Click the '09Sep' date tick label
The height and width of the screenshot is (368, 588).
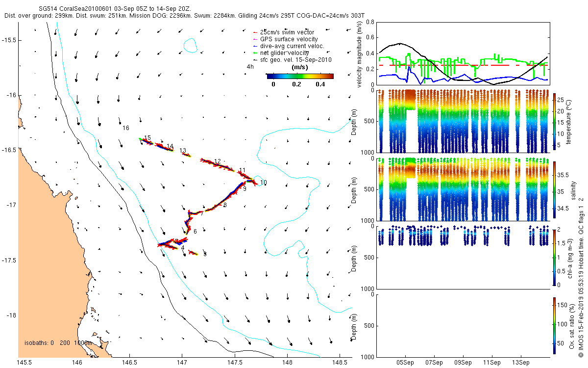click(x=463, y=363)
